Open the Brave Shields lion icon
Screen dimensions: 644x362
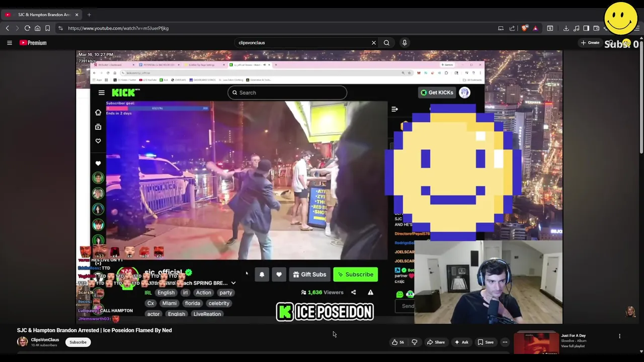[525, 28]
